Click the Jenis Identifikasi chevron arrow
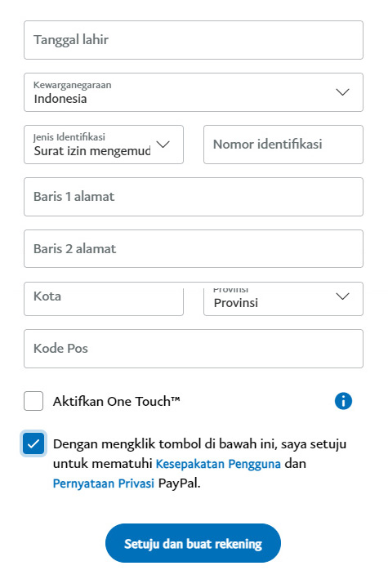388x588 pixels. [x=163, y=145]
